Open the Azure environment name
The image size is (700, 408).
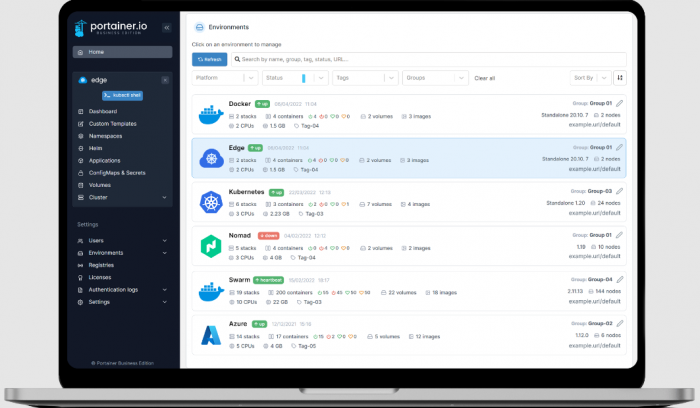click(238, 324)
